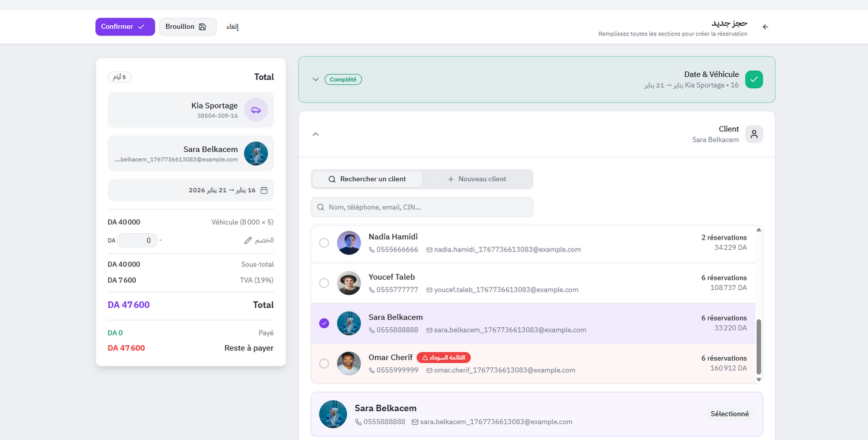
Task: Click the calendar icon in date summary
Action: coord(264,190)
